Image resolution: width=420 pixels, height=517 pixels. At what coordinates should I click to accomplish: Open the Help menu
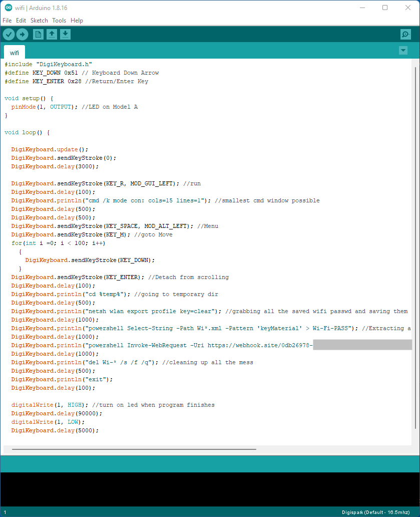pos(77,21)
